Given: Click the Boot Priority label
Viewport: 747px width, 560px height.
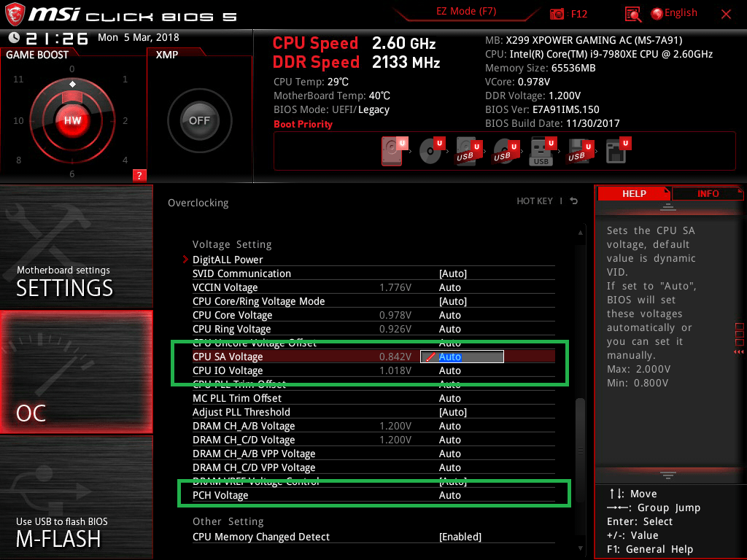Looking at the screenshot, I should pos(303,124).
